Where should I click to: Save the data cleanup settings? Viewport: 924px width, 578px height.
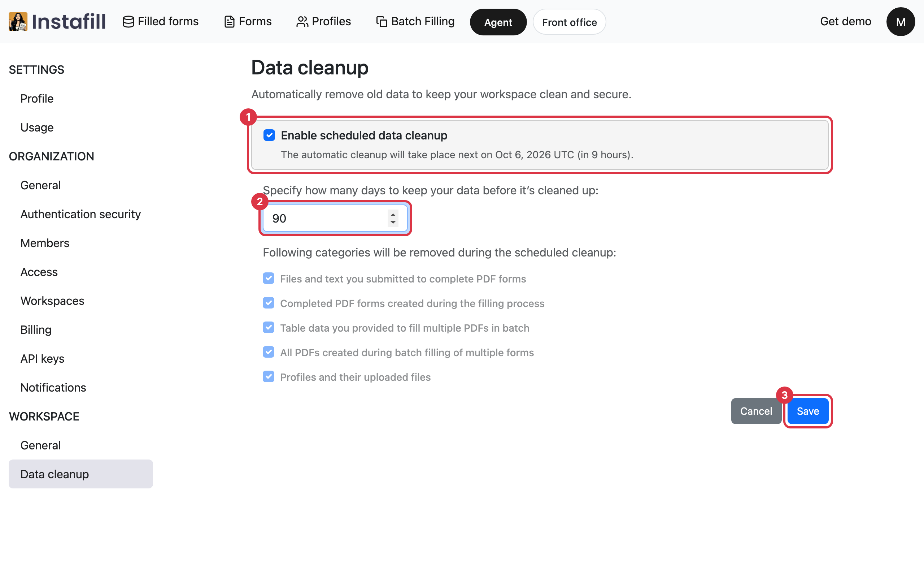click(x=807, y=411)
